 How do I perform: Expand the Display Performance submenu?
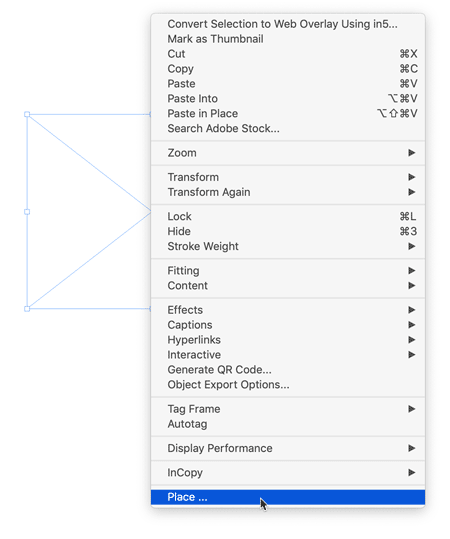pyautogui.click(x=288, y=448)
